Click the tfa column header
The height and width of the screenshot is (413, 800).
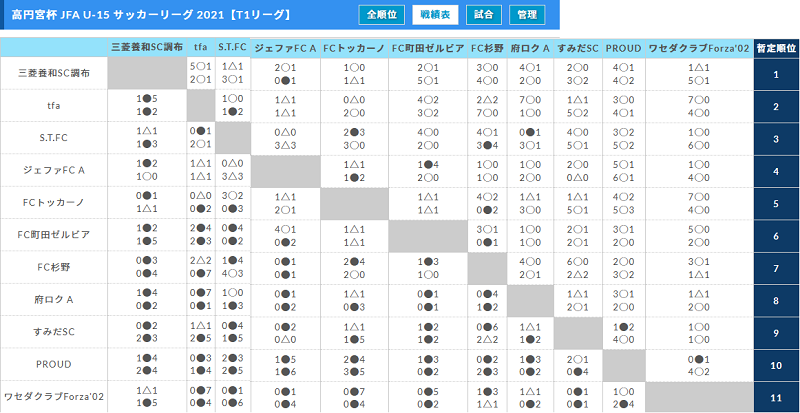201,48
